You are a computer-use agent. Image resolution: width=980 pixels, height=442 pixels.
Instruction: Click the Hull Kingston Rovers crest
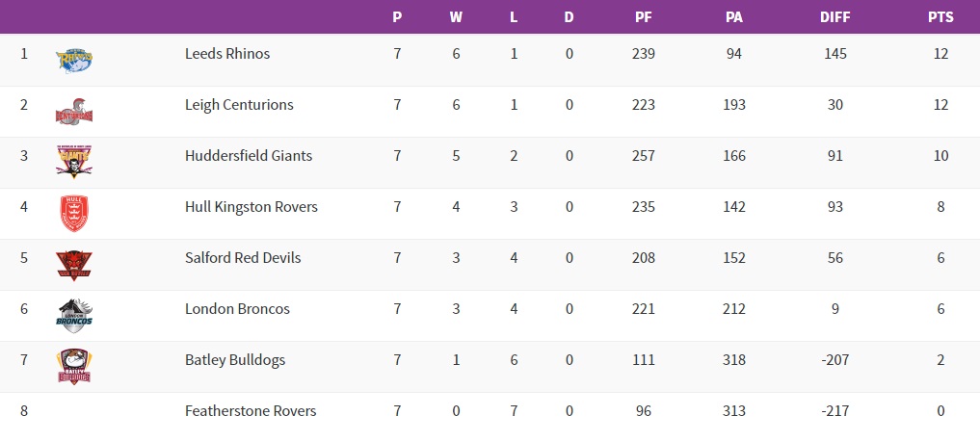click(74, 214)
